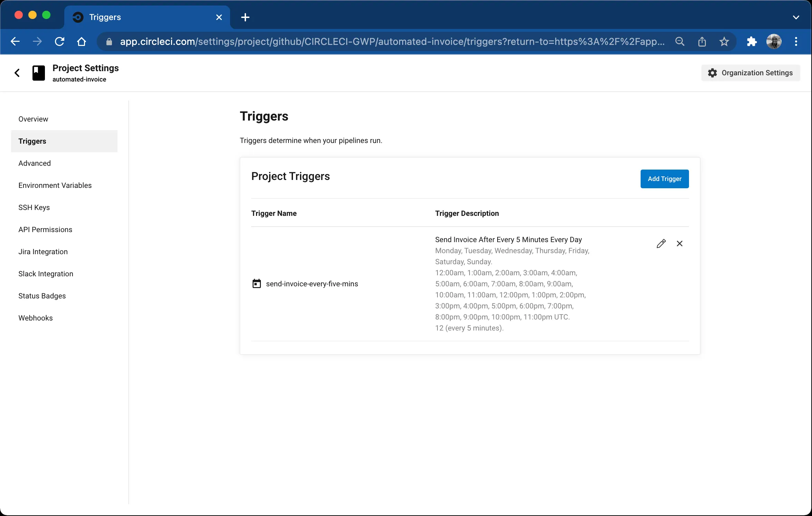Expand the tab search dropdown arrow

coord(796,17)
